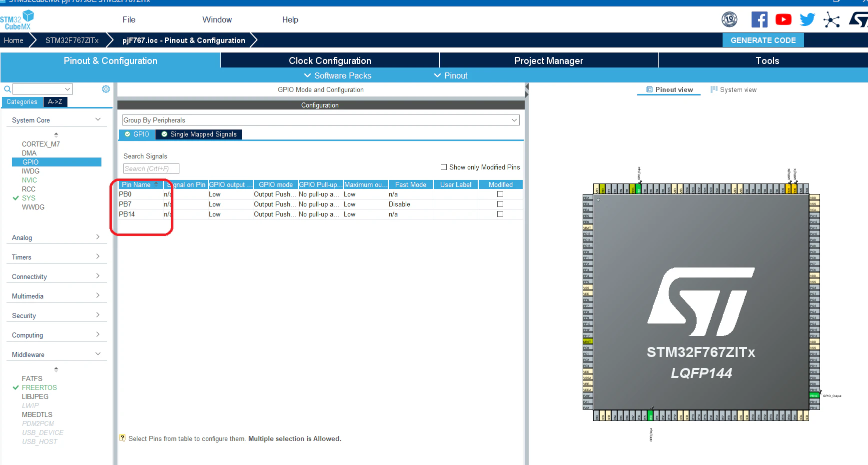This screenshot has width=868, height=465.
Task: Click the Pinout view chip icon
Action: tap(650, 89)
